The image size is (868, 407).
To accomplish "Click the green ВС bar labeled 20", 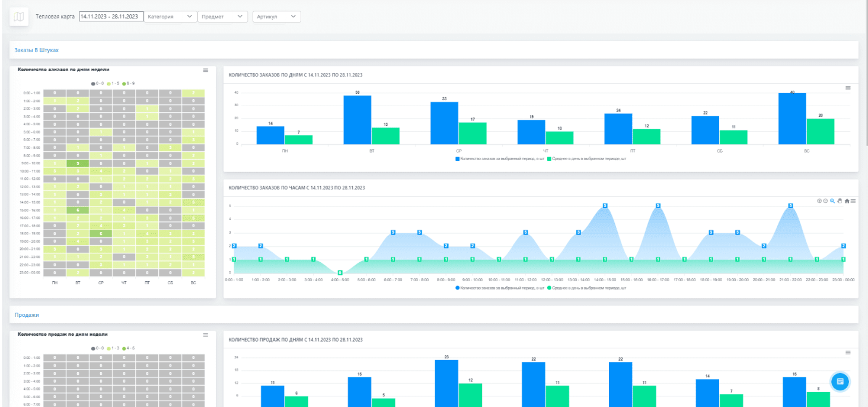I will pos(821,131).
